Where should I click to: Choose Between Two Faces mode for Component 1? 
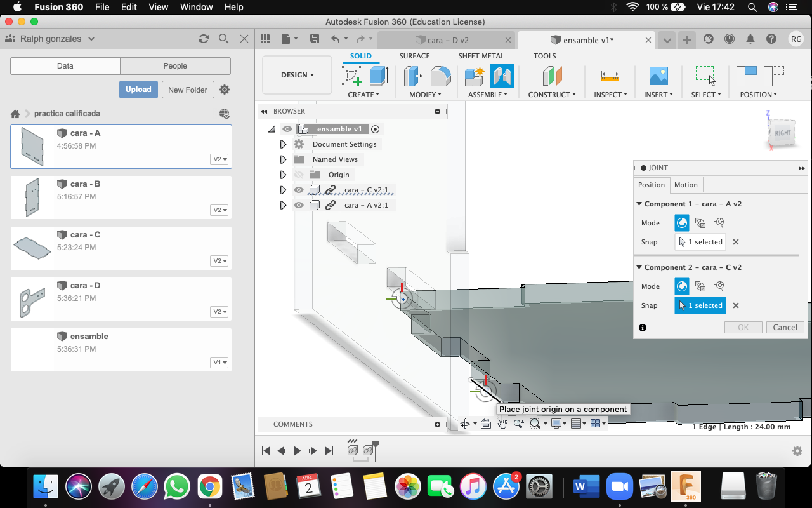700,223
